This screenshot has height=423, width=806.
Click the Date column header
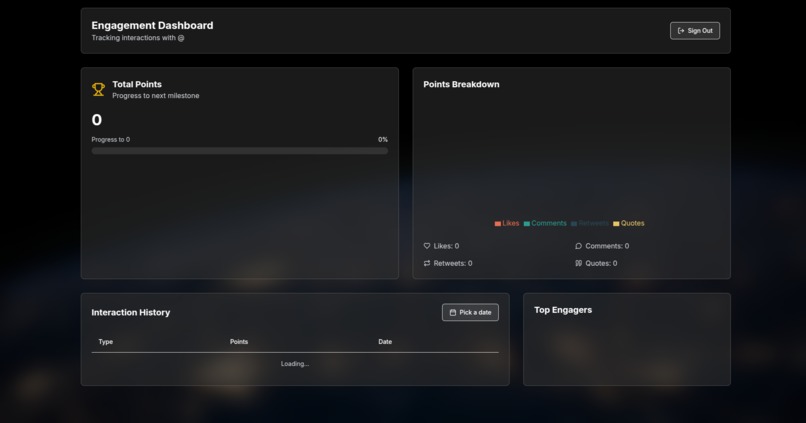tap(385, 342)
